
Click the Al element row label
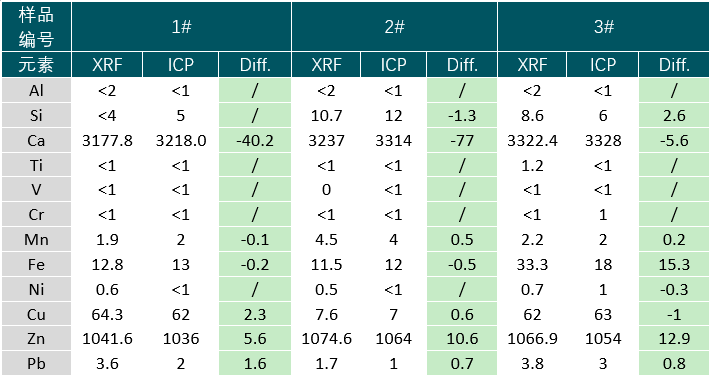click(x=36, y=91)
